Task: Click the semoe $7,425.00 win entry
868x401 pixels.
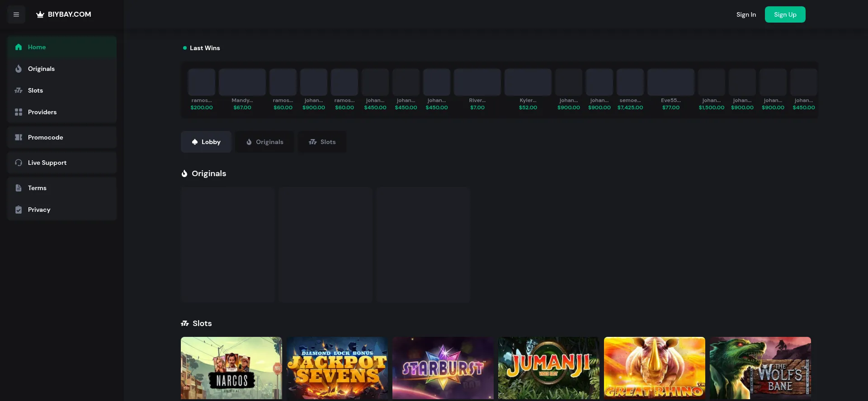Action: pos(630,90)
